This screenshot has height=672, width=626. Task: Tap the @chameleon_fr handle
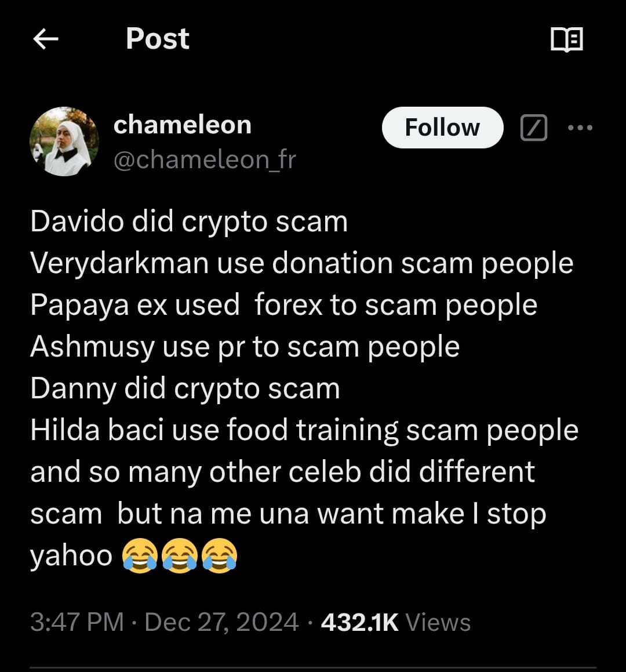[205, 159]
